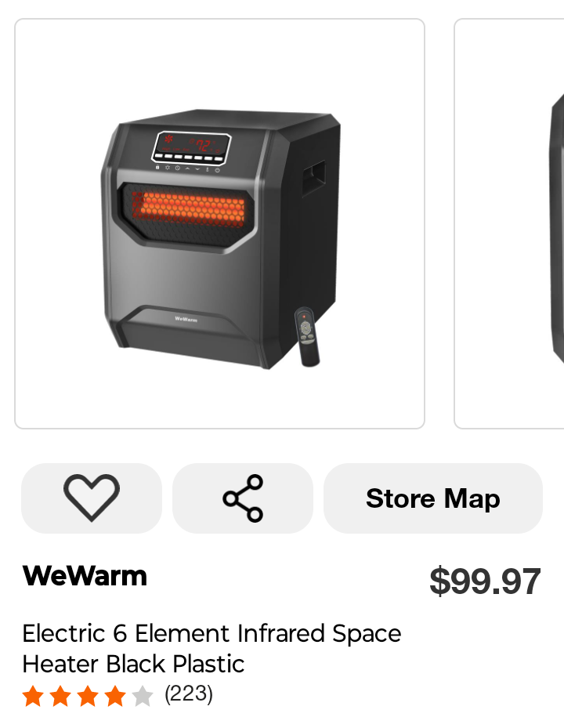Click the side carry handle of heater
The image size is (564, 728).
point(314,179)
